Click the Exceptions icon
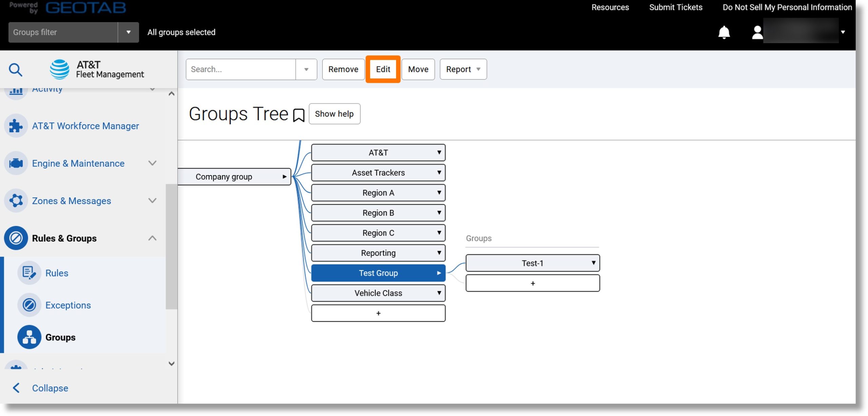Image resolution: width=868 pixels, height=416 pixels. [x=29, y=305]
